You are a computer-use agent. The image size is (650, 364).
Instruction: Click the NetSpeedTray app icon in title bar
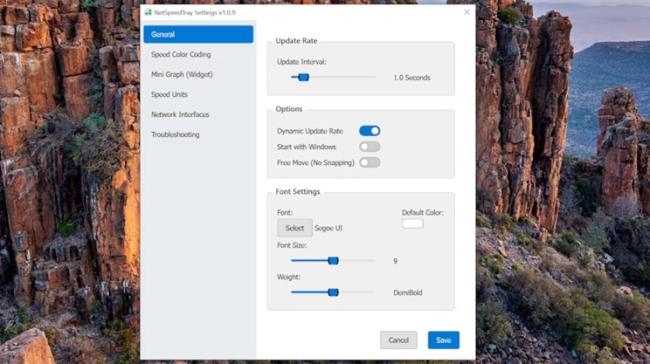(148, 12)
